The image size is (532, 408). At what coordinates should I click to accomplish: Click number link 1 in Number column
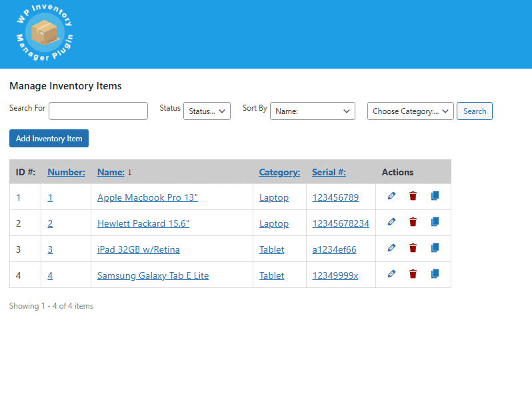click(x=50, y=197)
